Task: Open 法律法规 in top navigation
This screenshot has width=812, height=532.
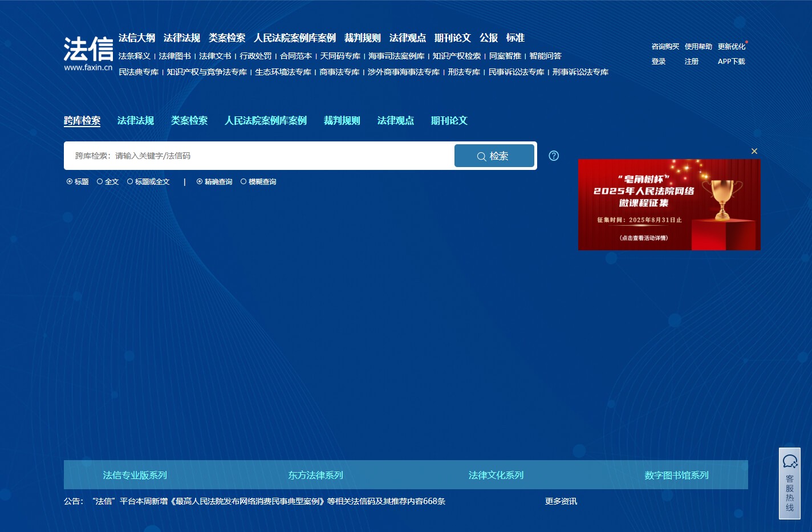Action: point(182,38)
